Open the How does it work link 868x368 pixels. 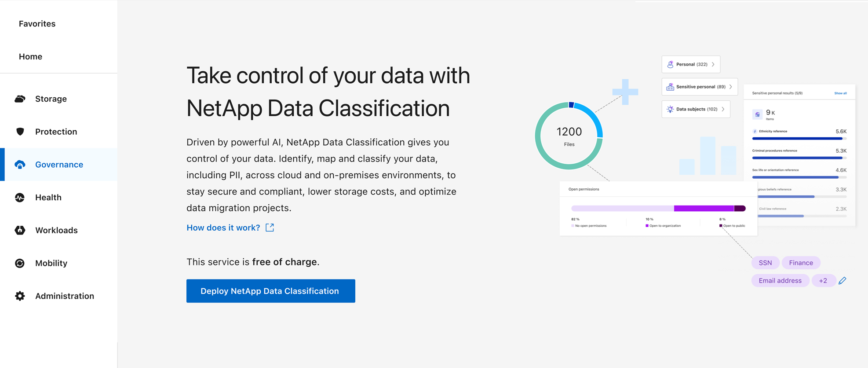pyautogui.click(x=223, y=228)
